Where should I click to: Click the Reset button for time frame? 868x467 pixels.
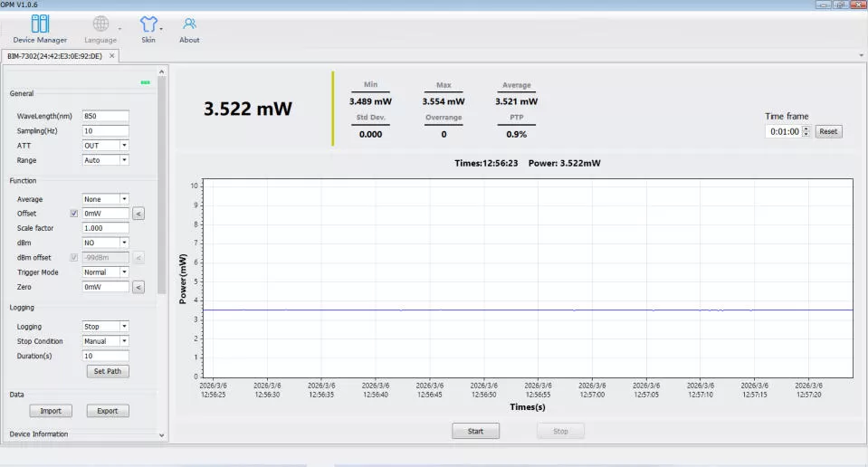(x=828, y=131)
